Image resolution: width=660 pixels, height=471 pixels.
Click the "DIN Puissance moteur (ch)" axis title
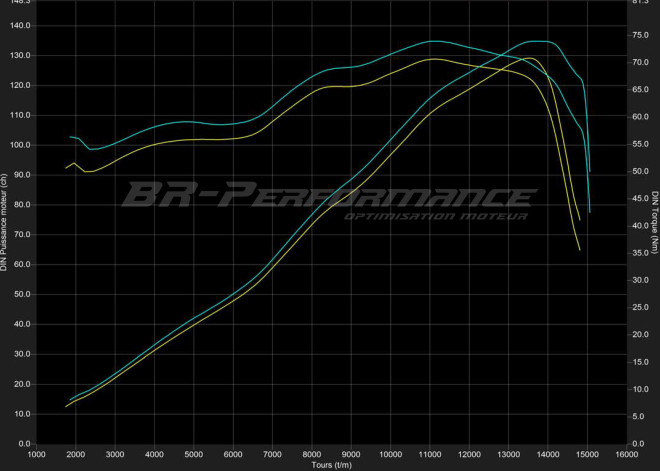[x=5, y=222]
